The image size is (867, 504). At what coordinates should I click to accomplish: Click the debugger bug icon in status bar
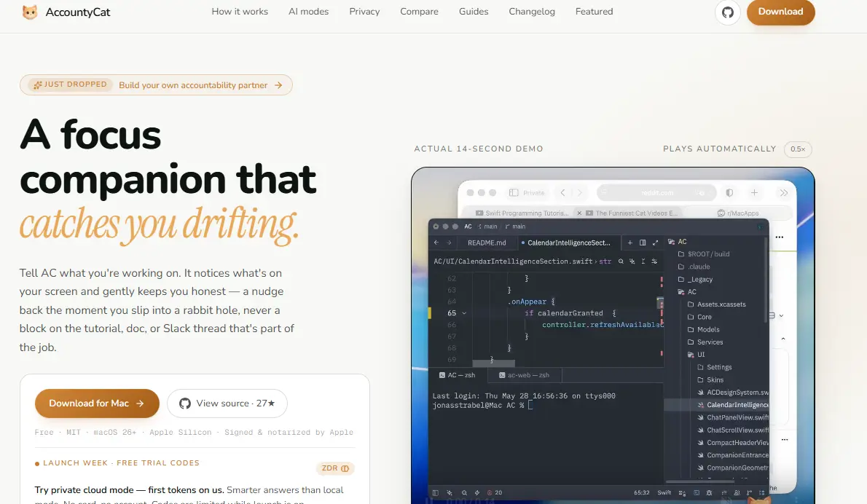(709, 492)
